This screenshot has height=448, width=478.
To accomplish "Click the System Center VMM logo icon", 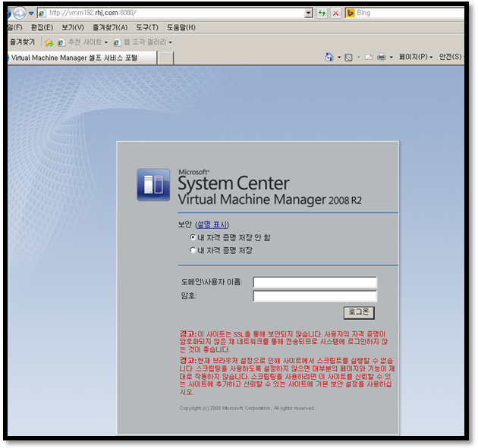I will 153,184.
